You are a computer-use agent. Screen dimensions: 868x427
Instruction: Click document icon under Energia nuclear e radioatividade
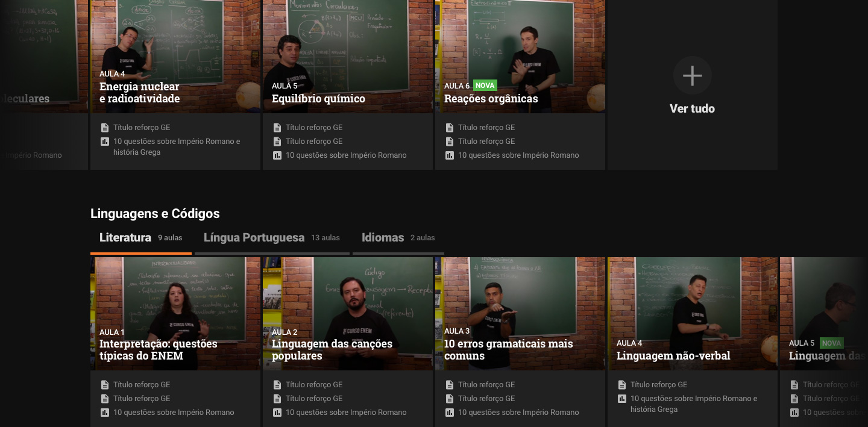[105, 128]
